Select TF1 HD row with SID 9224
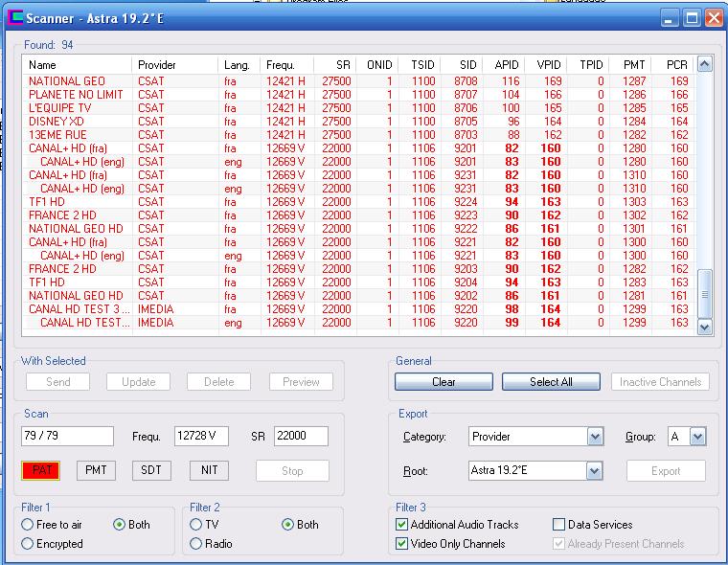The image size is (728, 565). (x=358, y=202)
